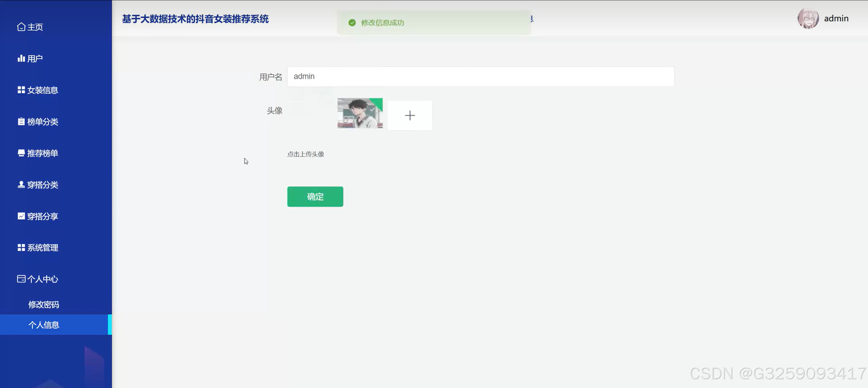The height and width of the screenshot is (388, 868).
Task: Click the green success checkmark icon
Action: coord(352,23)
